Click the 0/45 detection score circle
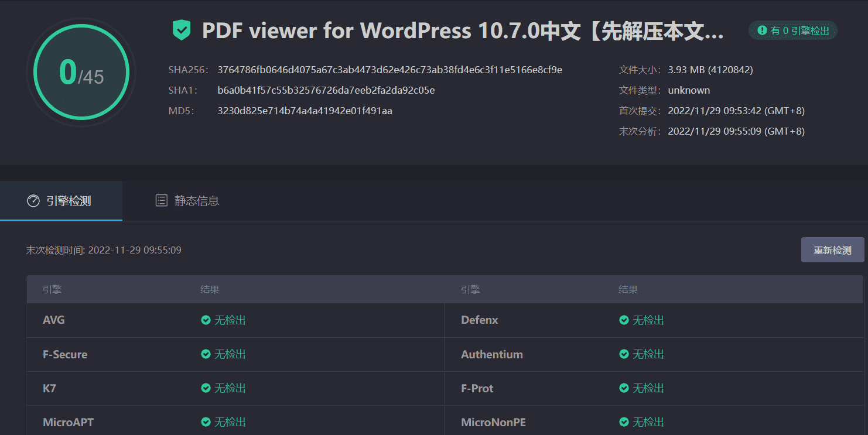 pos(81,72)
